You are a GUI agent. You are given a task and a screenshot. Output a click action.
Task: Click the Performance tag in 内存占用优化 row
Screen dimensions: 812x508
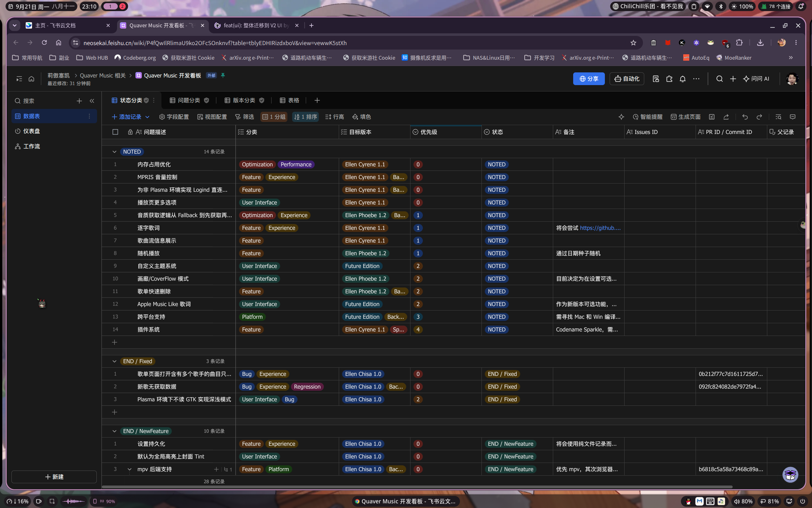296,165
